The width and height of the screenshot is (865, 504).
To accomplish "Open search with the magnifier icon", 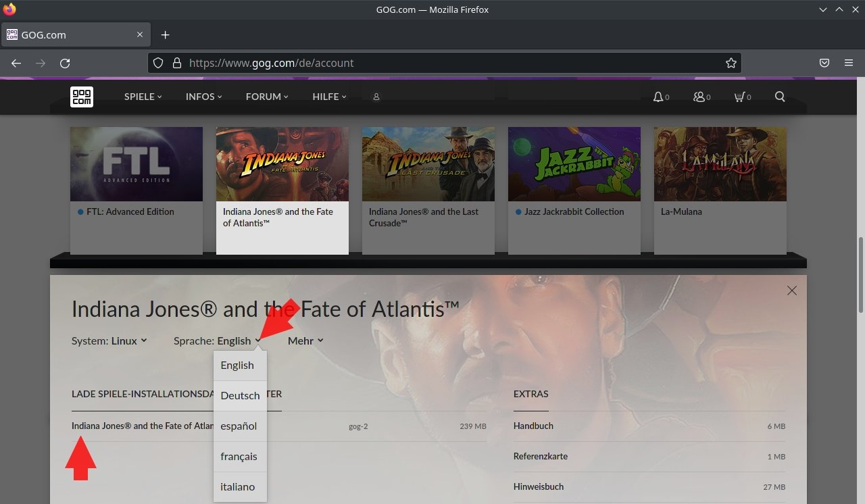I will point(779,97).
